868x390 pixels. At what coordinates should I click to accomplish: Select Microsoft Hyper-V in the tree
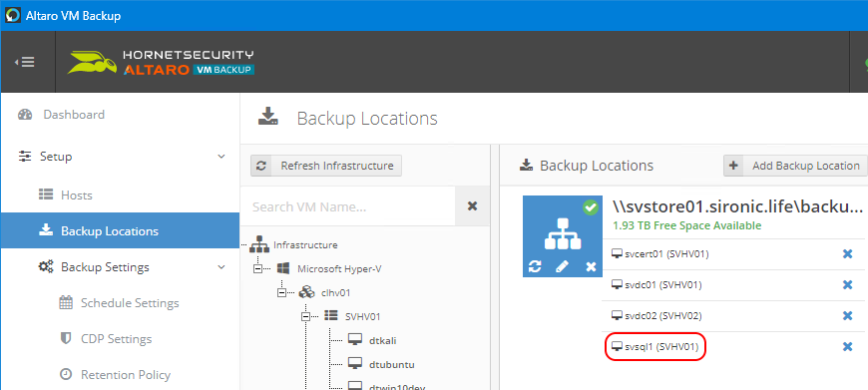[339, 269]
